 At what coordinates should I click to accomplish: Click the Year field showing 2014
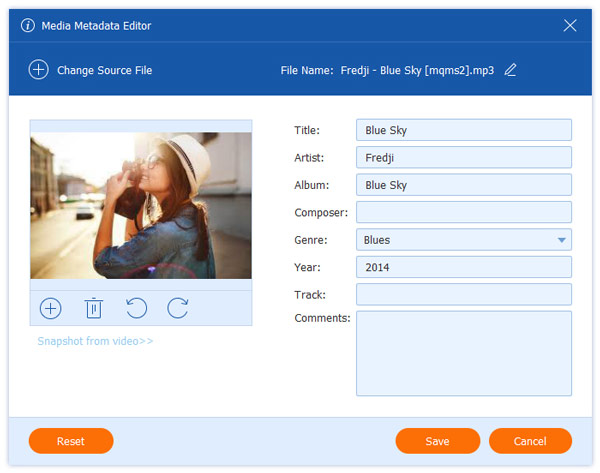pyautogui.click(x=463, y=267)
